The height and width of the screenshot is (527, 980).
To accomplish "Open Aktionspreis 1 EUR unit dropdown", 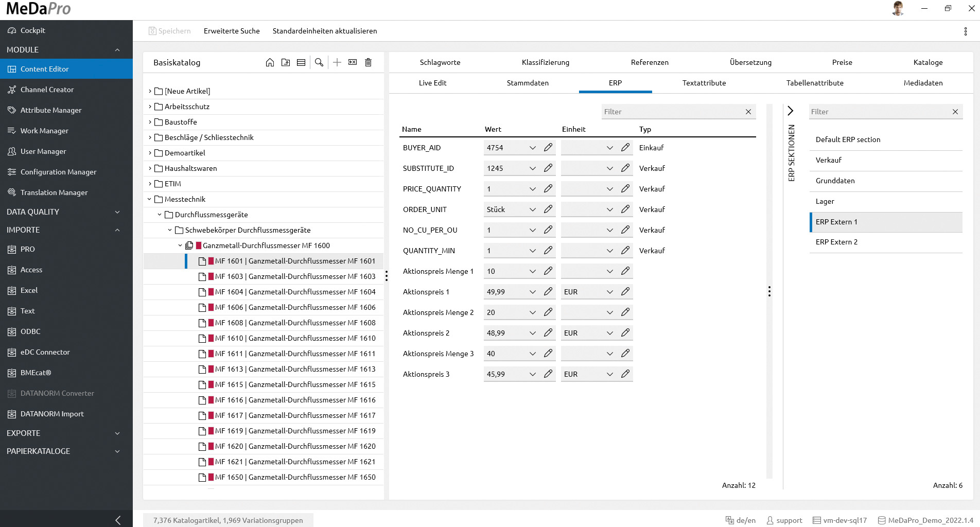I will [610, 292].
